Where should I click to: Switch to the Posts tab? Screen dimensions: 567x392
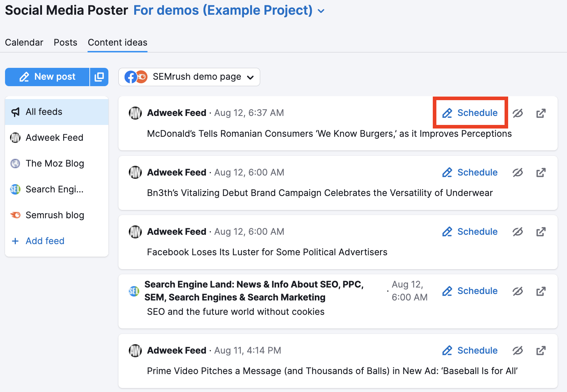tap(65, 42)
